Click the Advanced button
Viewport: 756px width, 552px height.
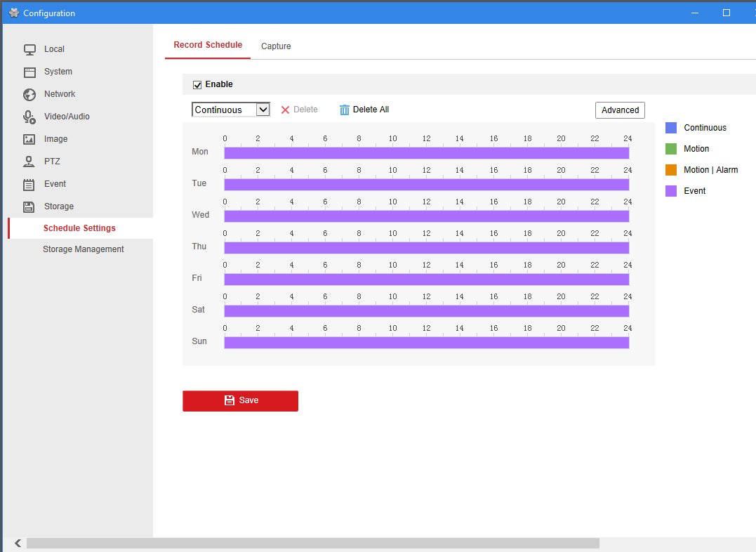620,110
